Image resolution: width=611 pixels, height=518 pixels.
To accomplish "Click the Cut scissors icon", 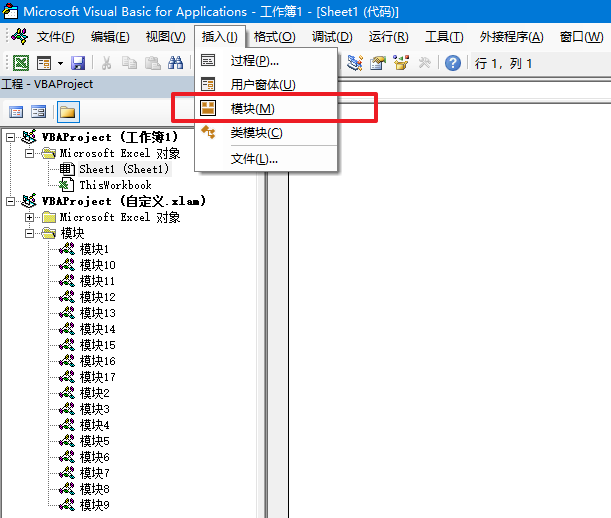I will pos(106,63).
